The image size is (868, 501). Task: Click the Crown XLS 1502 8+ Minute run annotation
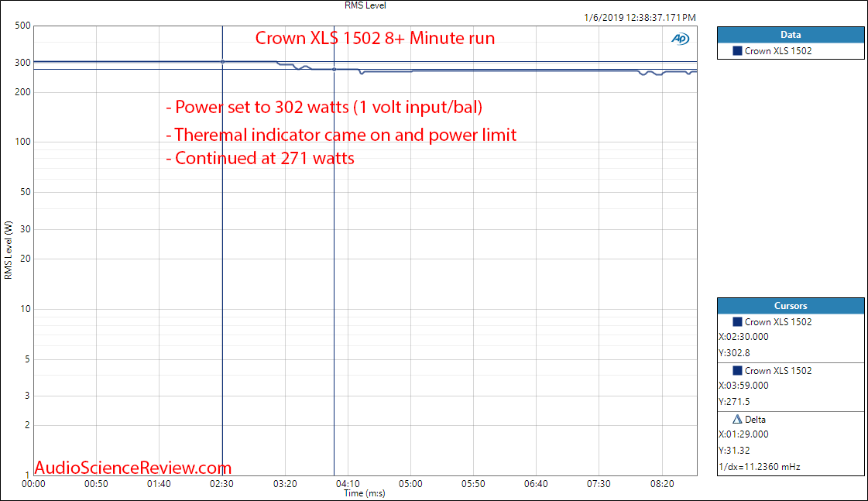tap(375, 38)
